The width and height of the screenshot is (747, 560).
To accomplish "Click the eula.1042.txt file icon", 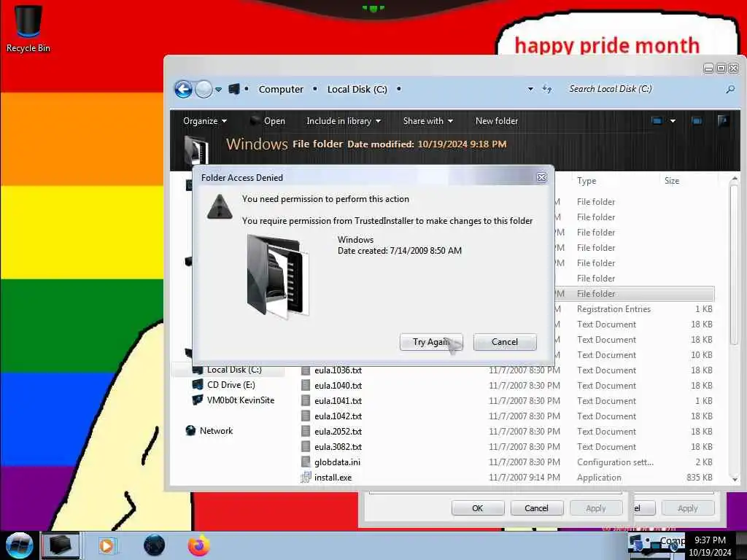I will click(306, 416).
